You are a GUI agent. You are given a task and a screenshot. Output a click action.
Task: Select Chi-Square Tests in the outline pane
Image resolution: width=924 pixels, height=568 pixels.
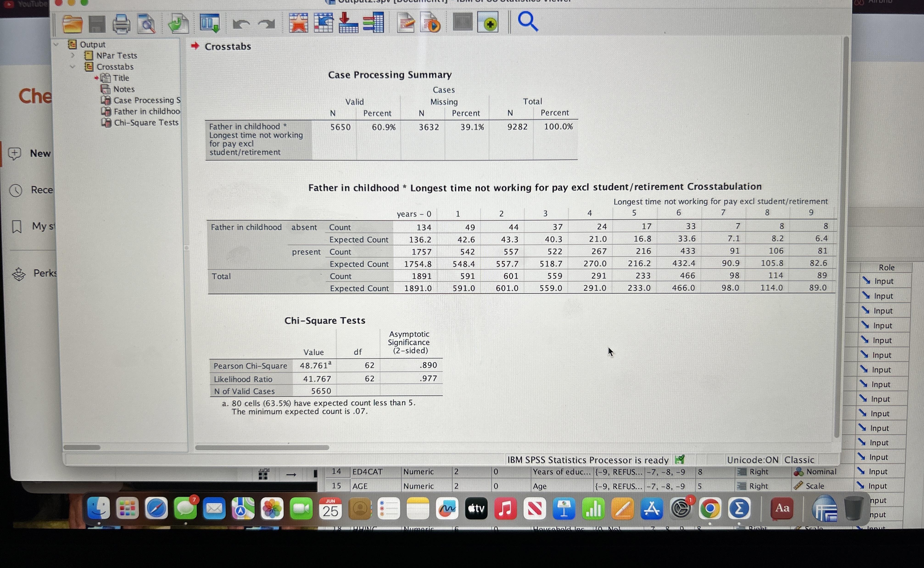(x=146, y=123)
